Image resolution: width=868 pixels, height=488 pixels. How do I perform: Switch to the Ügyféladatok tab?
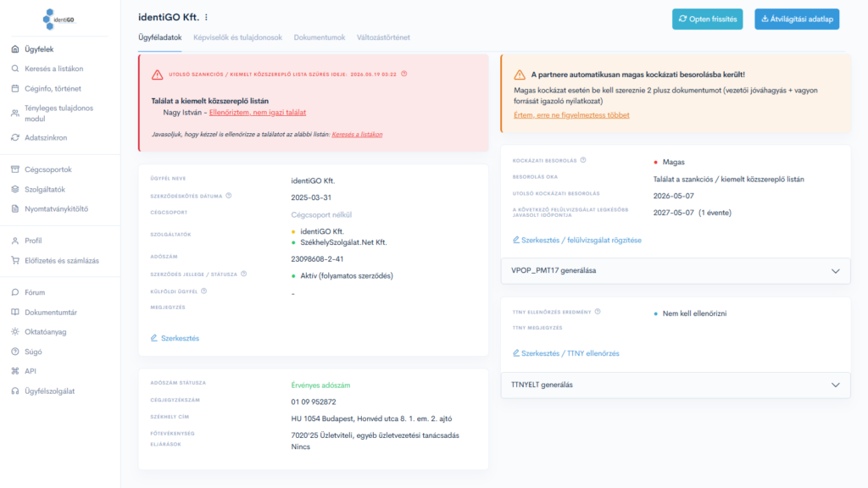pyautogui.click(x=160, y=37)
